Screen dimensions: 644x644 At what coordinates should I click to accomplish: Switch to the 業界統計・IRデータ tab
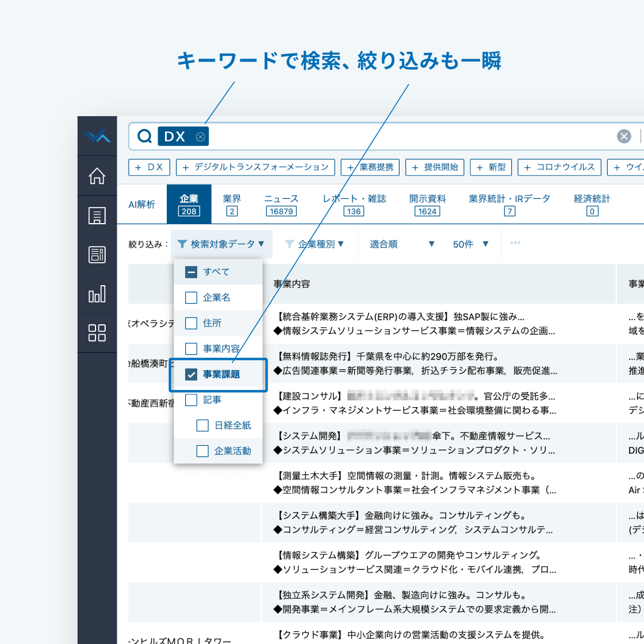pos(509,204)
